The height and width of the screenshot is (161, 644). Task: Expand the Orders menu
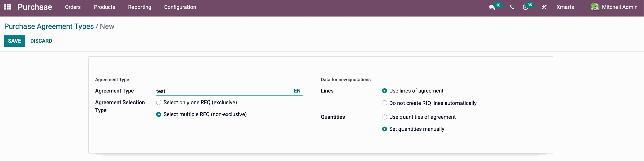point(73,7)
